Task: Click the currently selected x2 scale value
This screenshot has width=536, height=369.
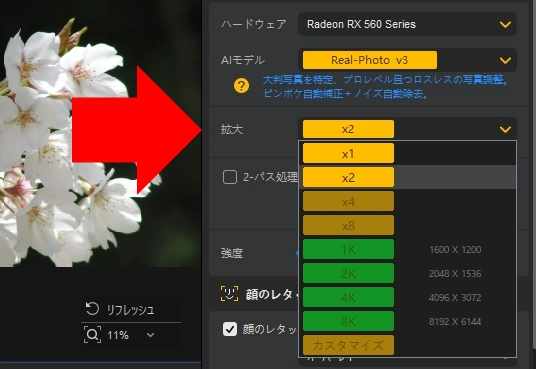Action: (348, 129)
